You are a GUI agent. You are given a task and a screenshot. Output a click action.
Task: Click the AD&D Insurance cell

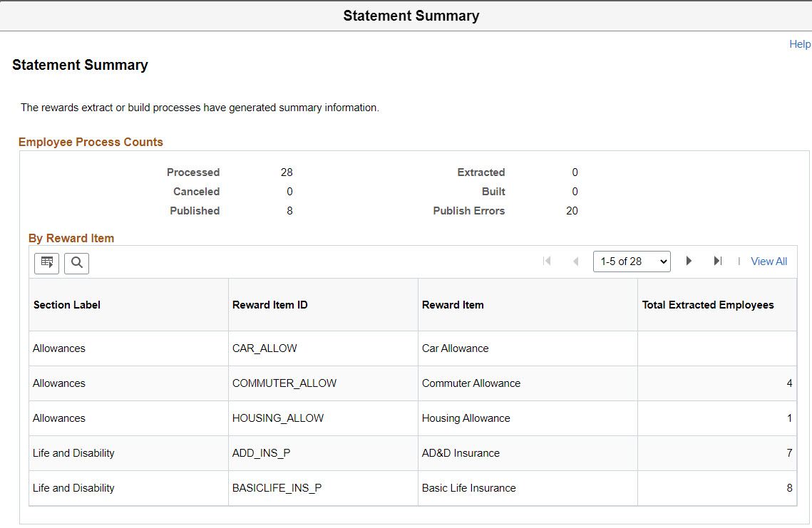[x=461, y=453]
